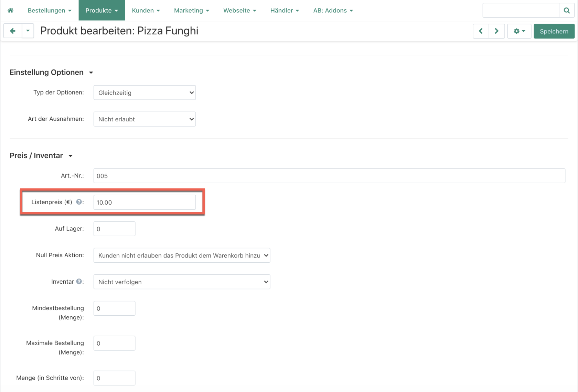Open the Webseite menu
The image size is (578, 392).
pyautogui.click(x=240, y=10)
